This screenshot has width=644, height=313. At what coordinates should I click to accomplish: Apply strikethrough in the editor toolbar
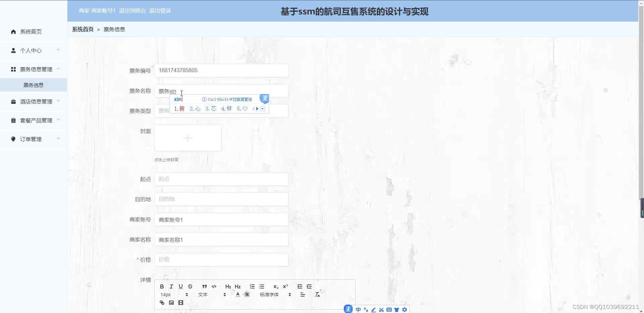[x=190, y=286]
